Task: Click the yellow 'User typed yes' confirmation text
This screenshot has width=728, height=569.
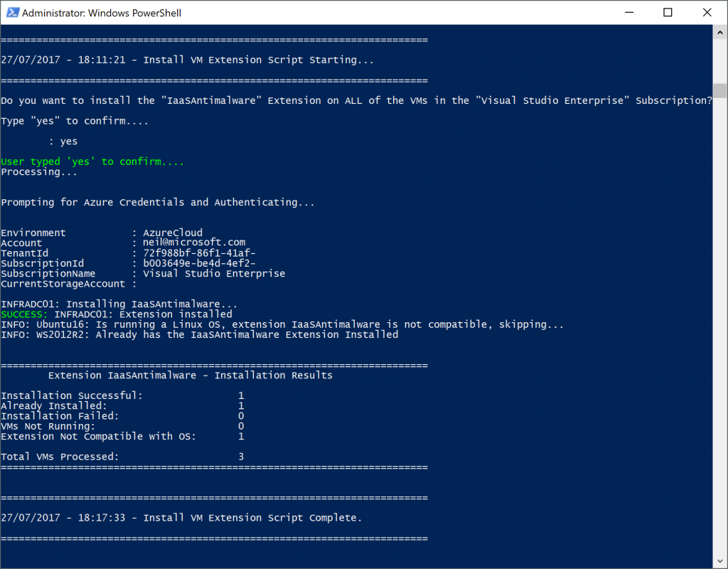Action: (92, 161)
